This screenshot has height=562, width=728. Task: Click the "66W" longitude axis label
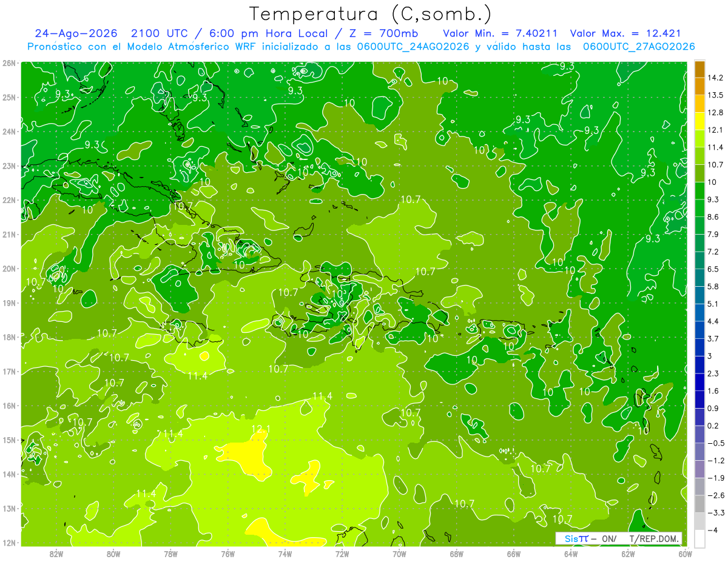514,554
